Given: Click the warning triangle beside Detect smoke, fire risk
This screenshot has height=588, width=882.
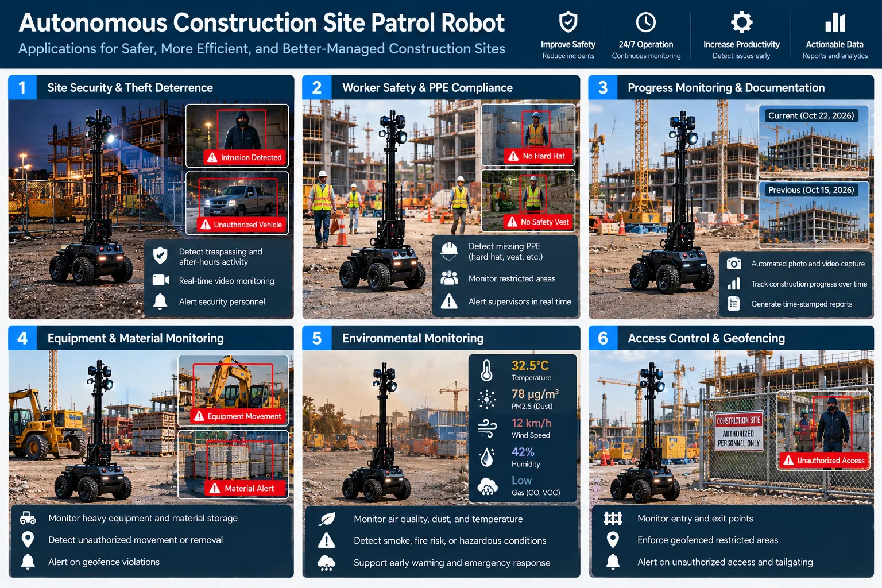Looking at the screenshot, I should tap(327, 540).
